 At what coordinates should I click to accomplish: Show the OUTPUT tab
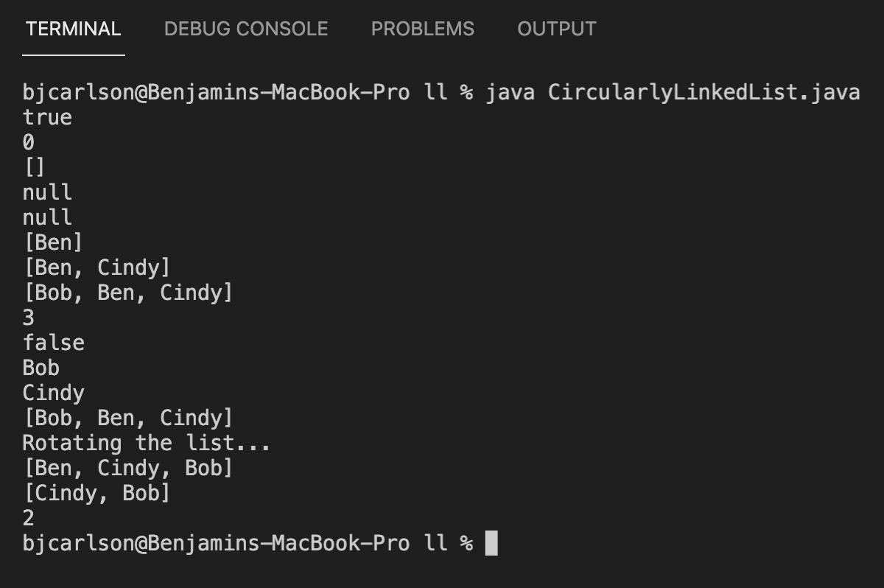tap(556, 29)
